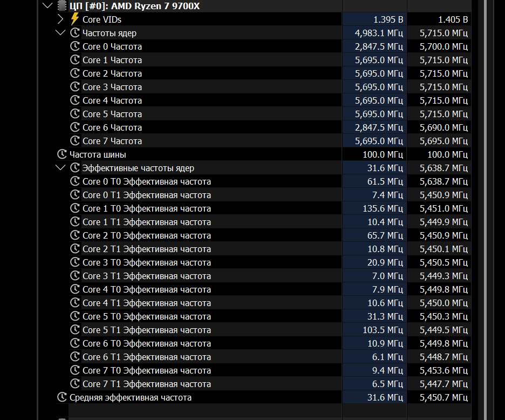505x420 pixels.
Task: Select the Core 6 Частота row
Action: coord(270,127)
